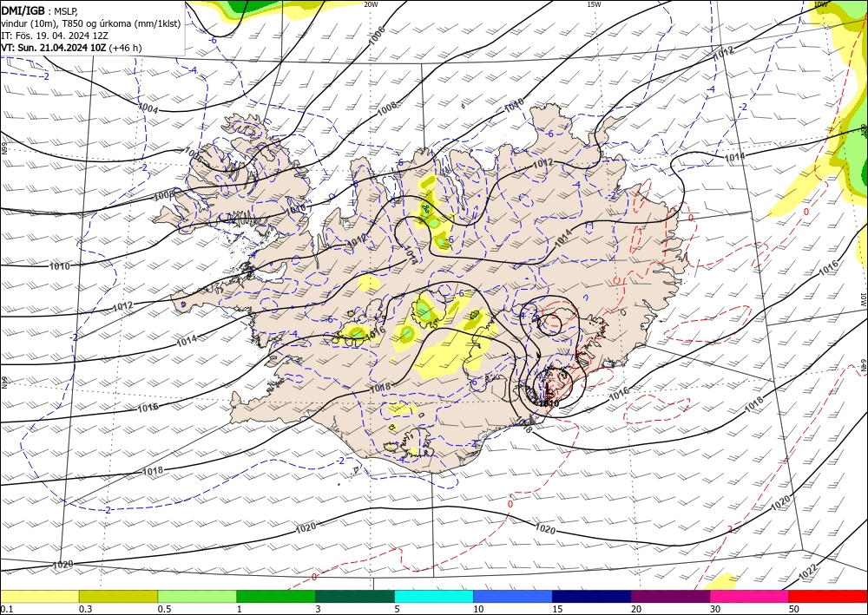The height and width of the screenshot is (615, 868).
Task: Click the navy 15–20 legend swatch
Action: [592, 596]
